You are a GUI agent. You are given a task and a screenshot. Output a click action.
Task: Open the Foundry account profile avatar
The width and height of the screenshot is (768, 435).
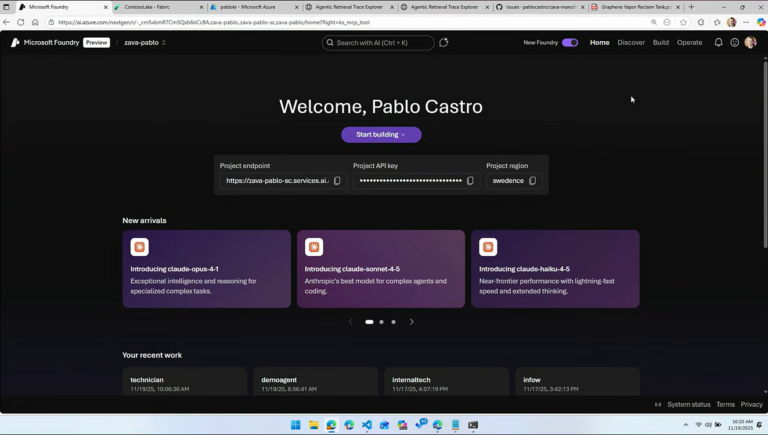click(750, 43)
